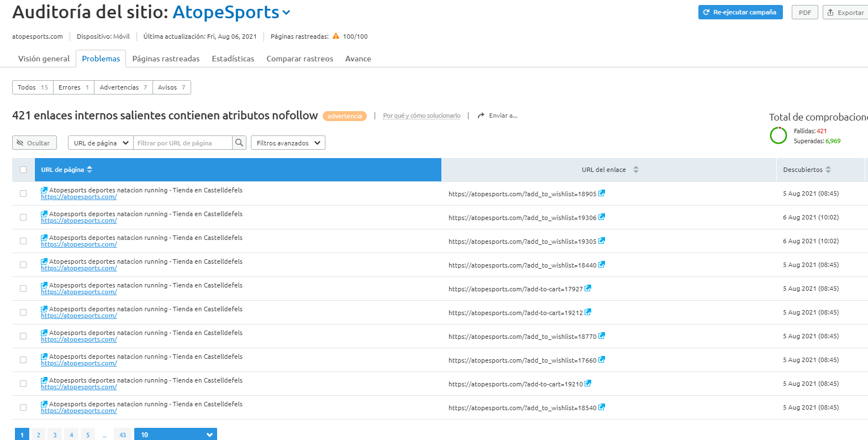The width and height of the screenshot is (868, 440).
Task: Click the page icon in the add-to-cart=17927 row
Action: pos(44,285)
